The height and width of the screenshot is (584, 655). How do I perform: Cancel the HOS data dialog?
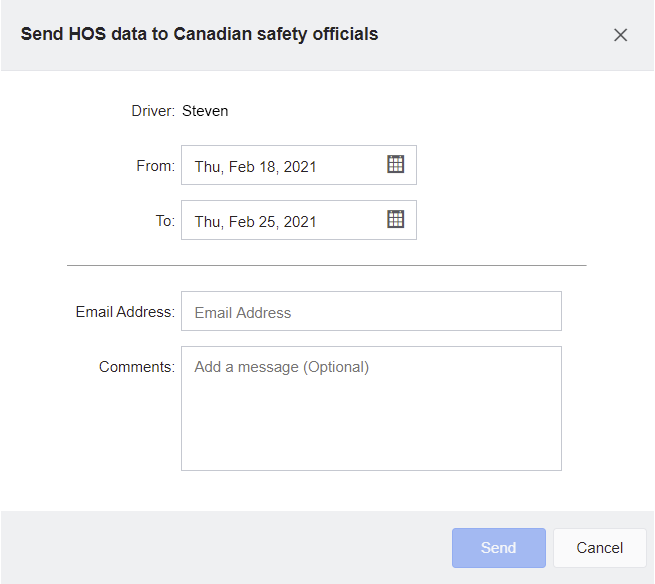tap(599, 548)
